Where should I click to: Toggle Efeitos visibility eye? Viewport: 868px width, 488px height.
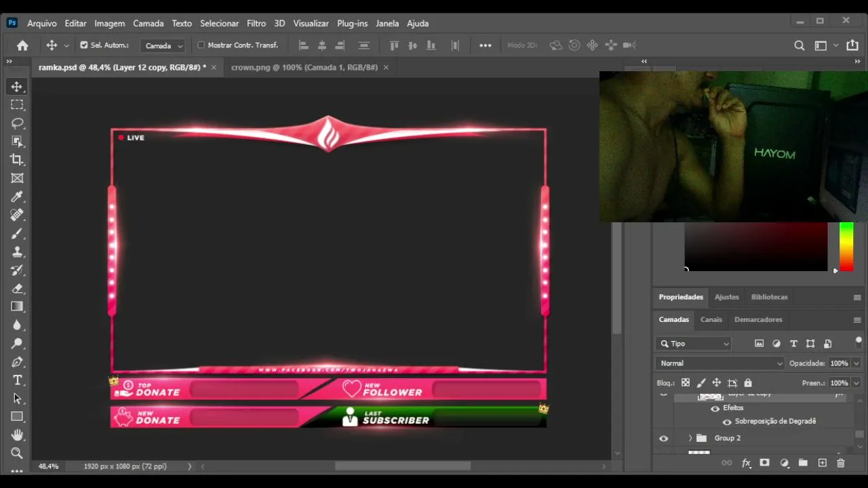(715, 409)
